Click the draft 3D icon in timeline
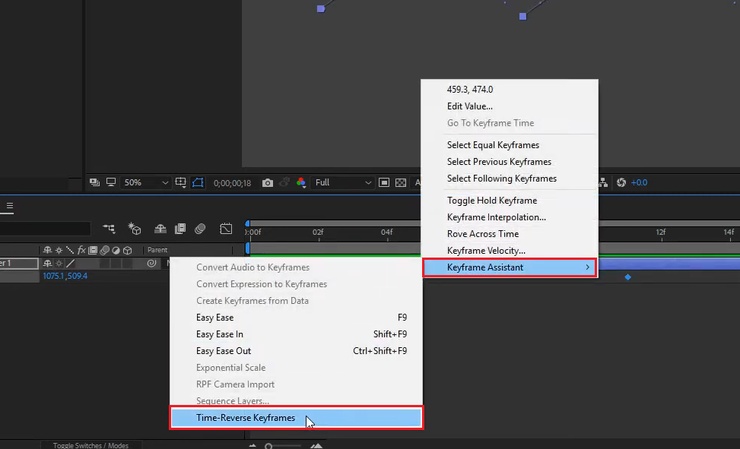Screen dimensions: 740x449 [x=135, y=229]
